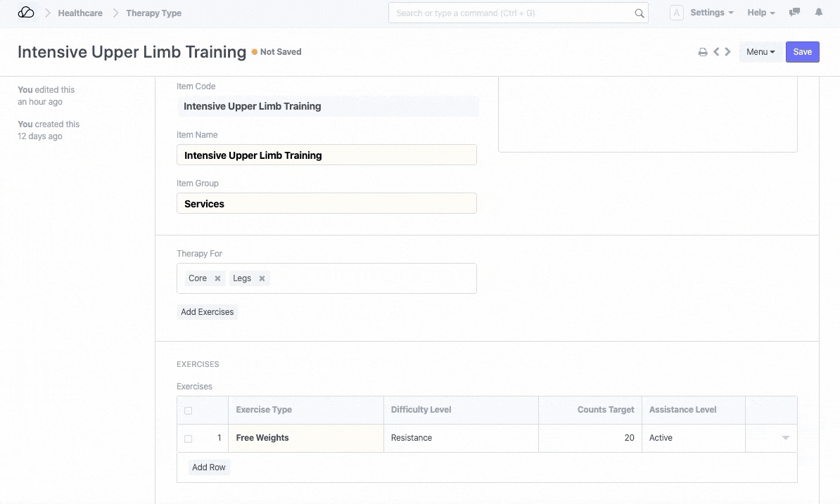Open the Menu dropdown

760,52
